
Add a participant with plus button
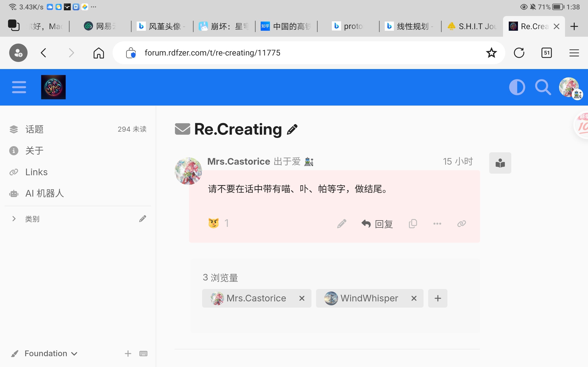point(438,298)
